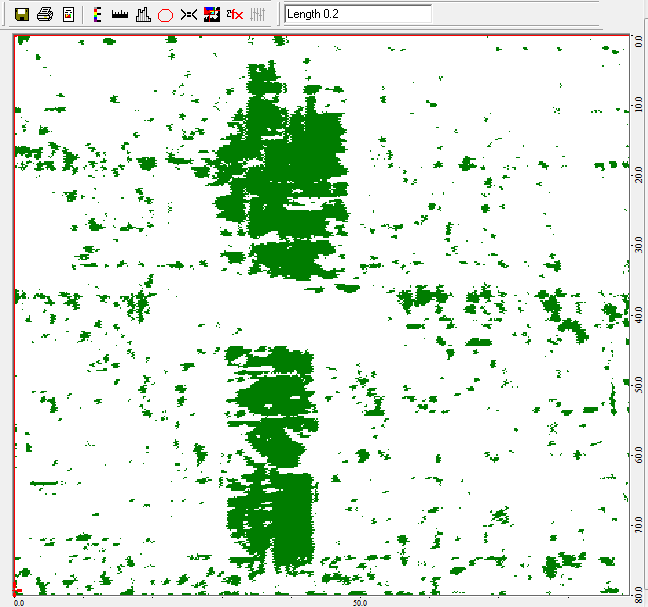Viewport: 648px width, 607px height.
Task: Open the color scale palette tool
Action: tap(97, 14)
